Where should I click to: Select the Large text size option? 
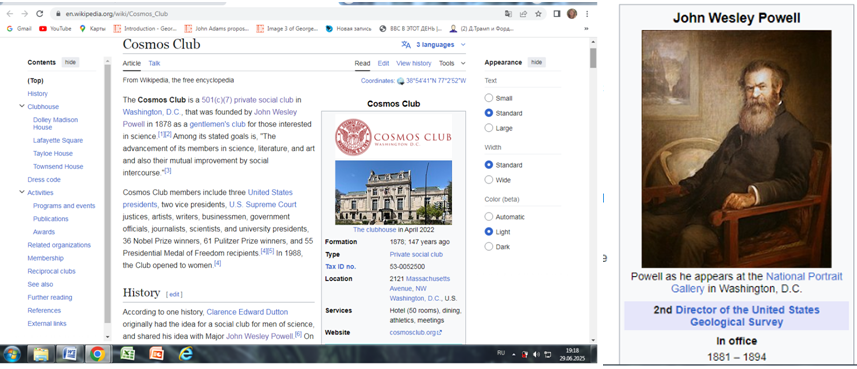coord(489,128)
